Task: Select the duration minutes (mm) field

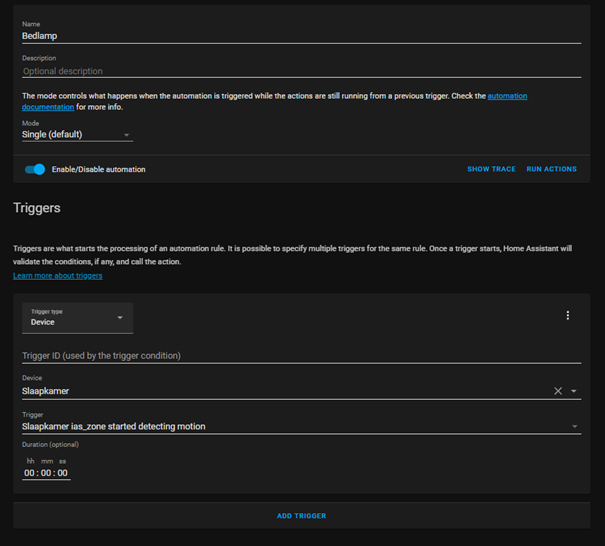Action: tap(46, 473)
